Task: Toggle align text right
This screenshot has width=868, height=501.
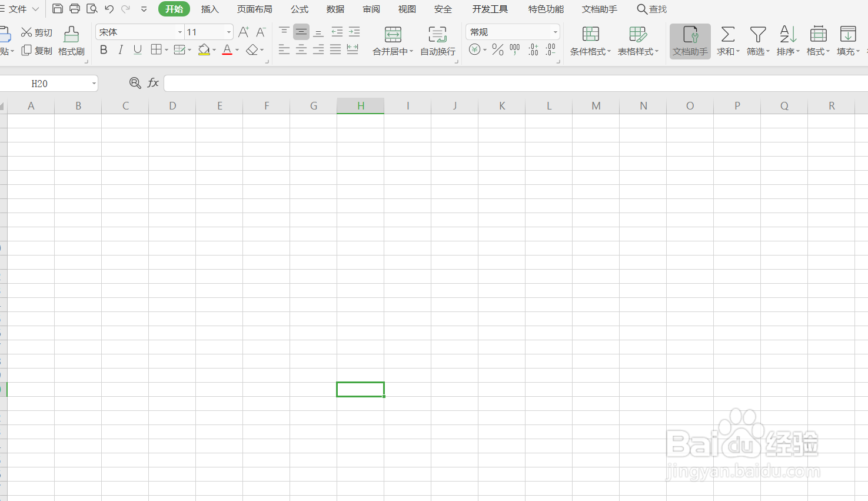Action: coord(318,49)
